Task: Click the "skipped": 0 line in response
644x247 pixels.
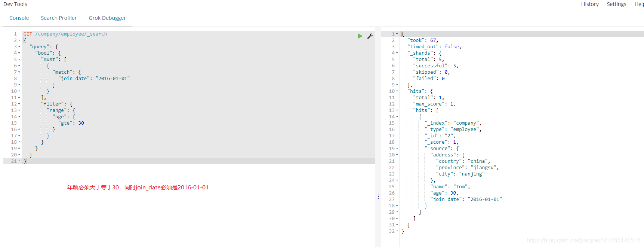Action: click(431, 72)
